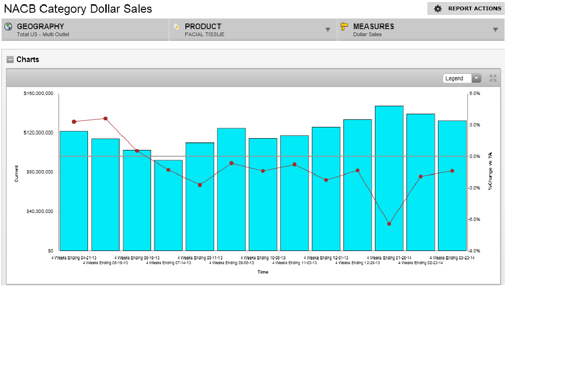Viewport: 573px width, 392px height.
Task: Click the Charts section heading
Action: (x=28, y=60)
